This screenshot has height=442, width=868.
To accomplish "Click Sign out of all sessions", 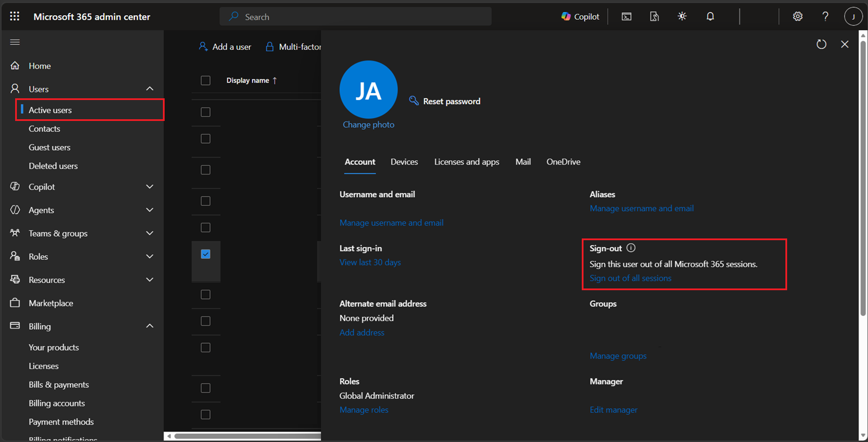I will pos(631,278).
